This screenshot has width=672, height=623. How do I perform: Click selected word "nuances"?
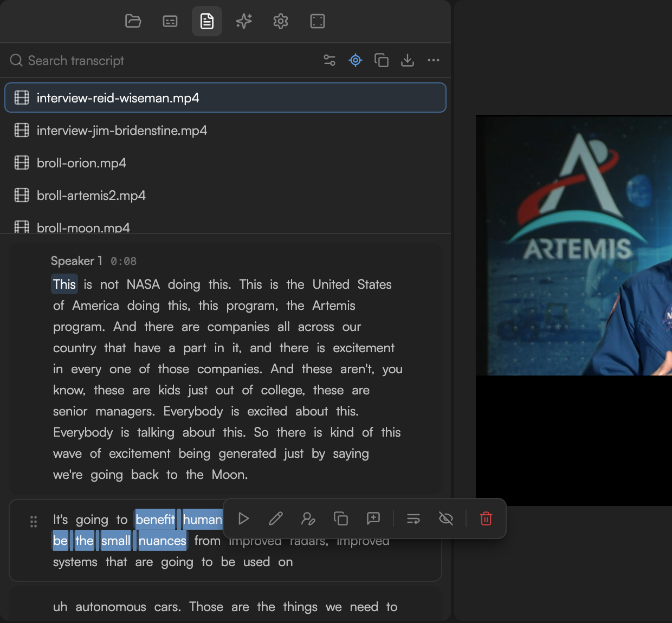tap(163, 541)
